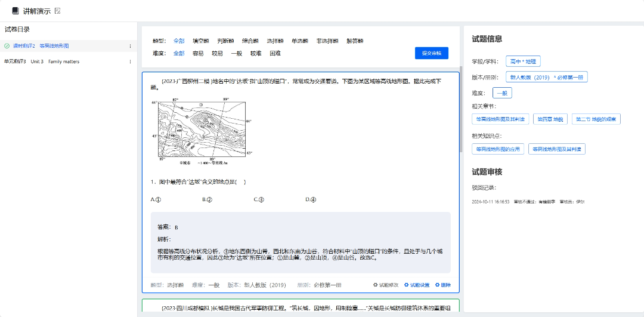
Task: Click the gear icon beside 试题设置
Action: 406,285
